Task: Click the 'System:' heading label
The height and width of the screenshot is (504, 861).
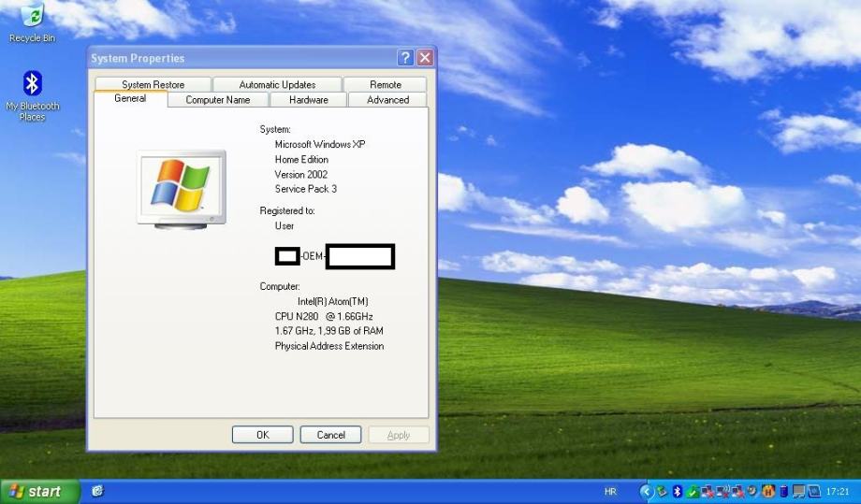Action: coord(275,129)
